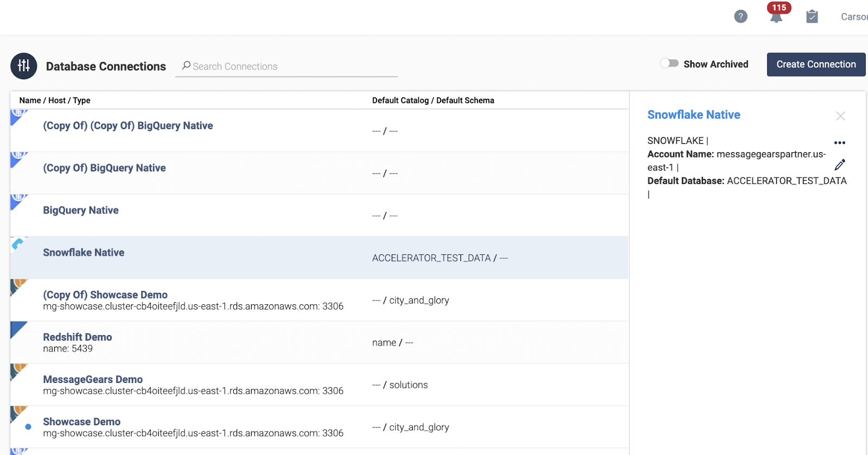The height and width of the screenshot is (455, 868).
Task: Click the 'name / ---' catalog cell
Action: 393,343
